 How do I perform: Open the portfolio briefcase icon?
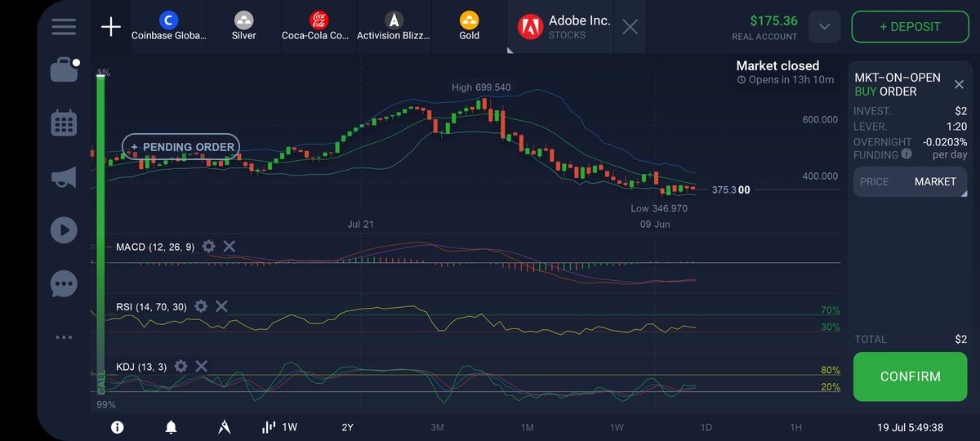pyautogui.click(x=64, y=71)
